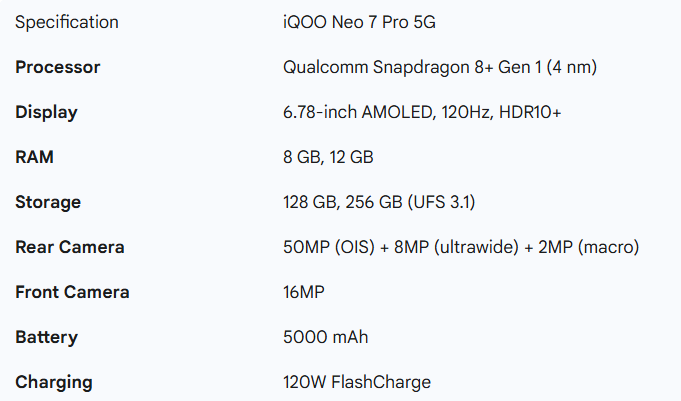This screenshot has height=401, width=681.
Task: Select the 'RAM' row label
Action: (x=34, y=157)
